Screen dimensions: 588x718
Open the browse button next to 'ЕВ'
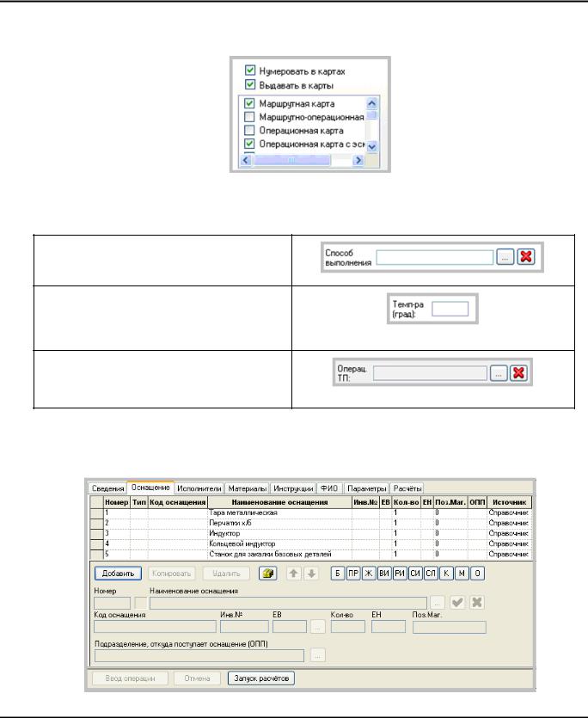(x=318, y=626)
